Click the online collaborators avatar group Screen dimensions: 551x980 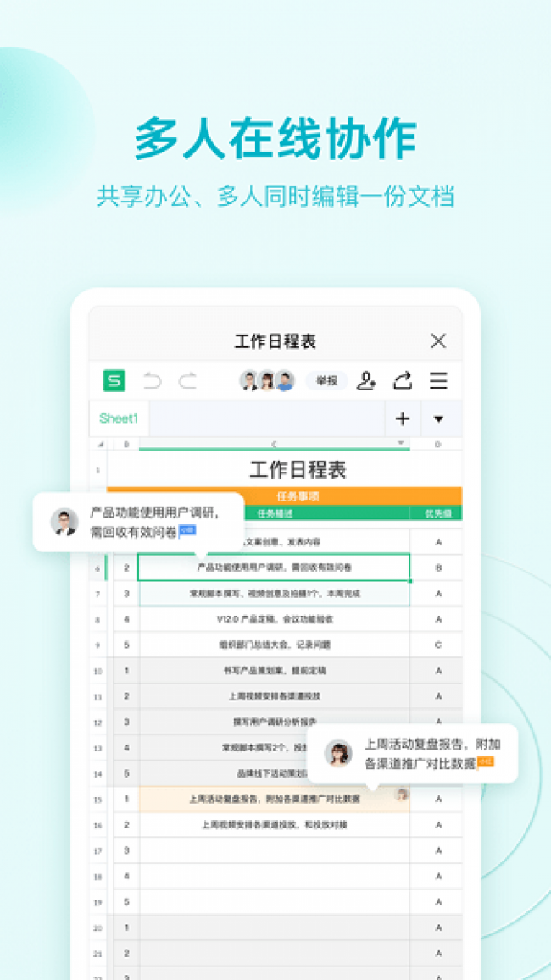[266, 381]
